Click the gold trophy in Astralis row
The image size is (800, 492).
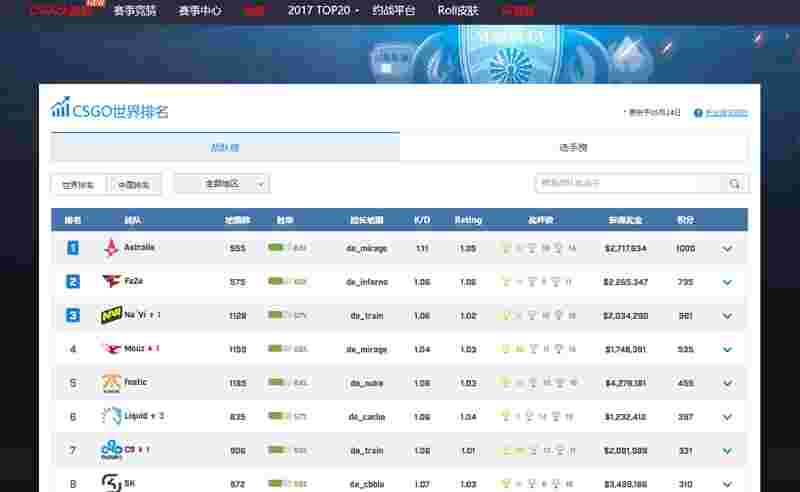point(506,249)
